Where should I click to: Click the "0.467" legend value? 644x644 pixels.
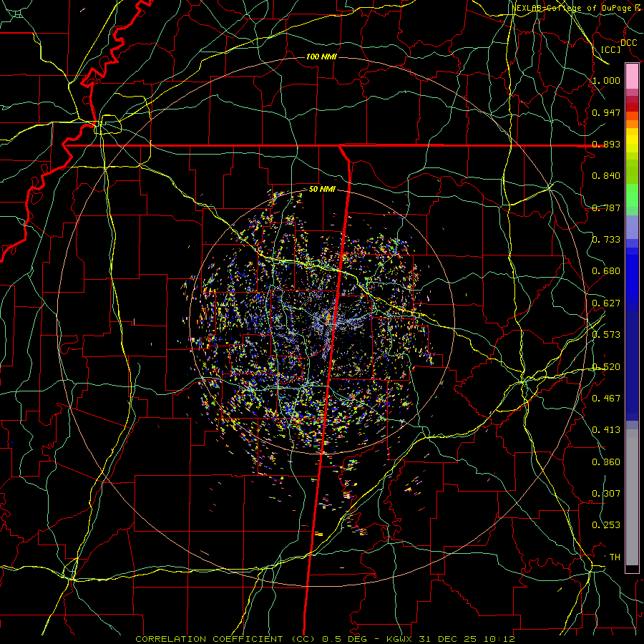click(606, 399)
